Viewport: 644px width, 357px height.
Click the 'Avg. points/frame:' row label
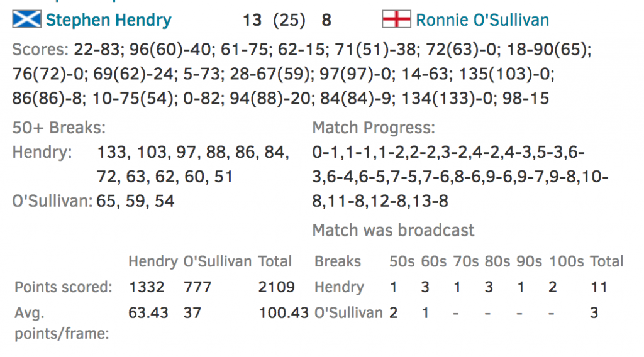(x=61, y=322)
